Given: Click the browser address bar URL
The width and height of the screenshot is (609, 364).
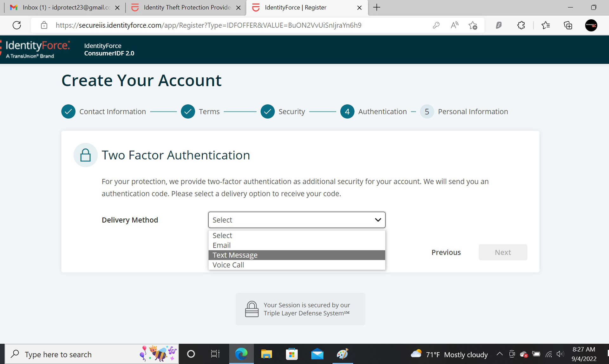Looking at the screenshot, I should (208, 25).
